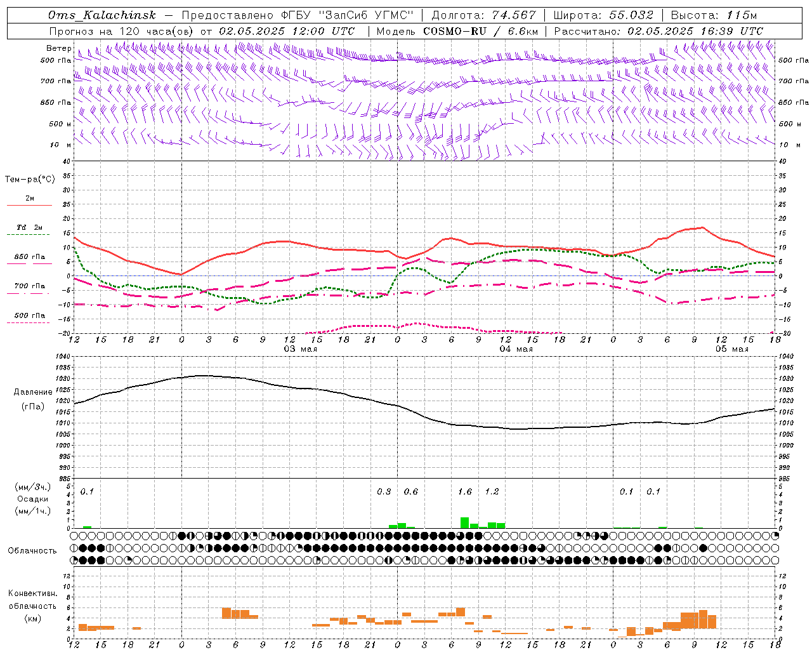Click the 03 мая date label

click(x=301, y=349)
